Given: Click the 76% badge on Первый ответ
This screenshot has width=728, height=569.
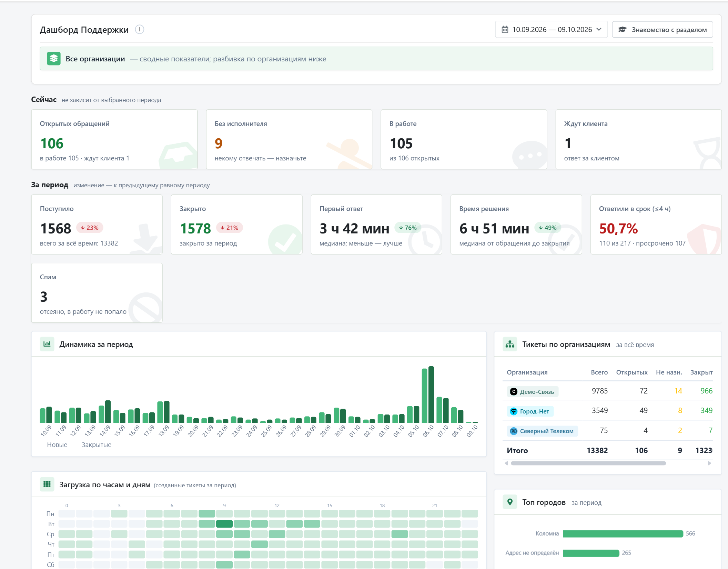Looking at the screenshot, I should [408, 228].
